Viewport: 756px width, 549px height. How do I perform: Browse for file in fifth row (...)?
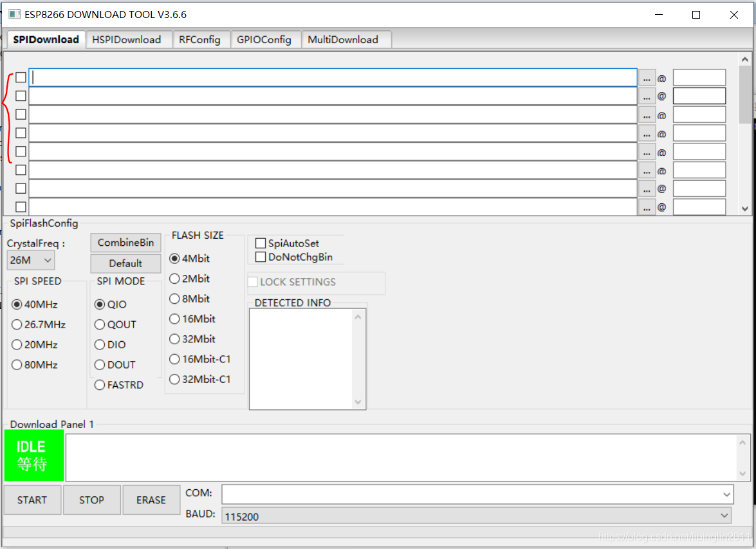pos(647,151)
